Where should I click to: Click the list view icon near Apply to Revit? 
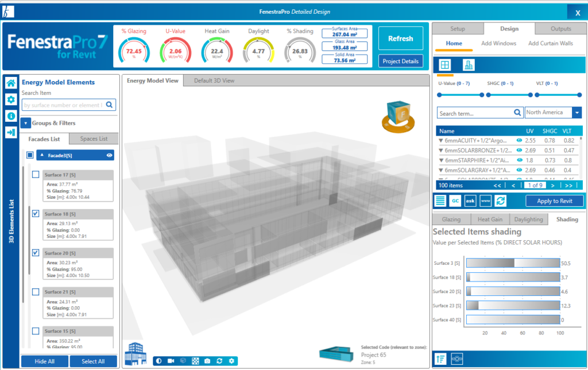click(440, 201)
